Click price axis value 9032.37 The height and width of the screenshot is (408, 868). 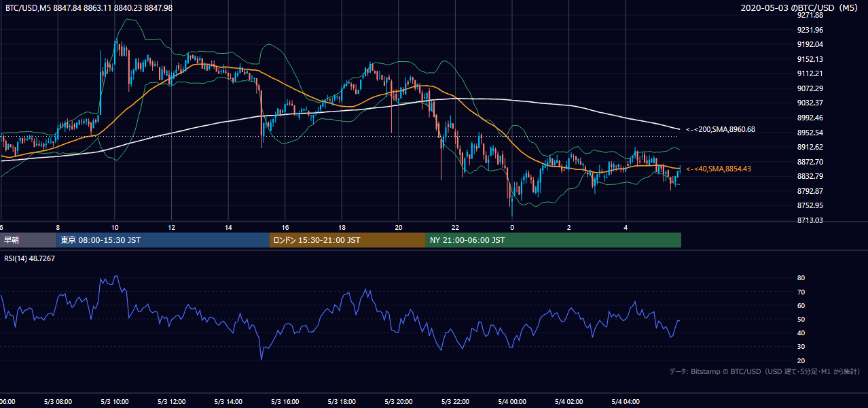click(x=810, y=103)
